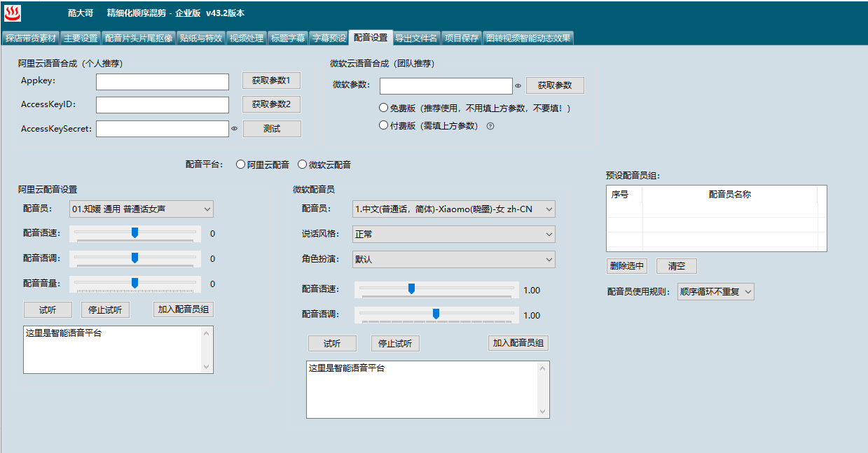Choose 微软云配音 as the dubbing platform
The image size is (868, 453).
302,165
